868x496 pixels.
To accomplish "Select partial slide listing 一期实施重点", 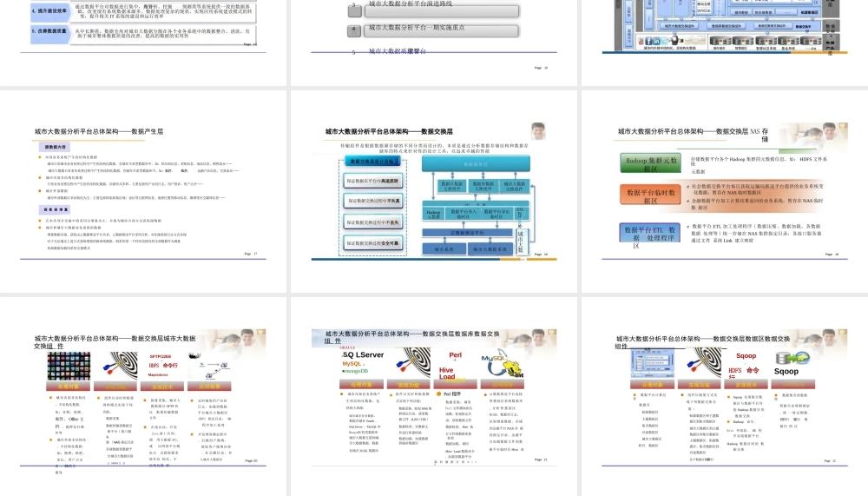I will coord(433,42).
